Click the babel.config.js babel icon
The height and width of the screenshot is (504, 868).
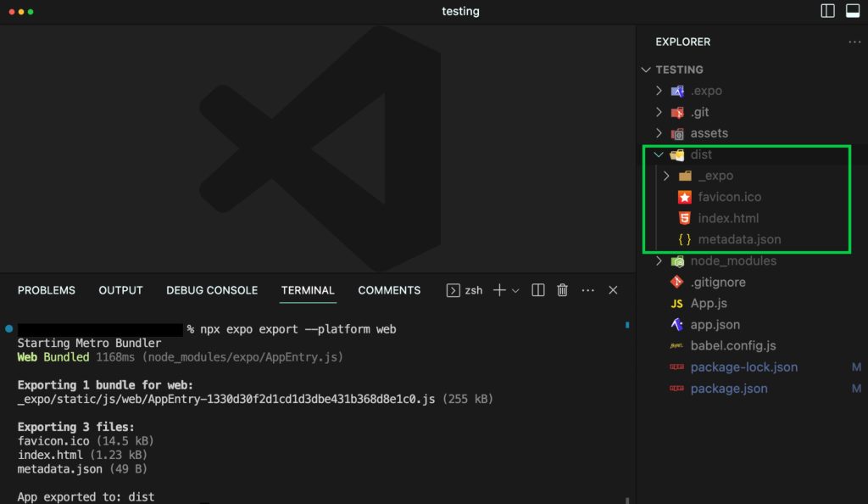676,345
